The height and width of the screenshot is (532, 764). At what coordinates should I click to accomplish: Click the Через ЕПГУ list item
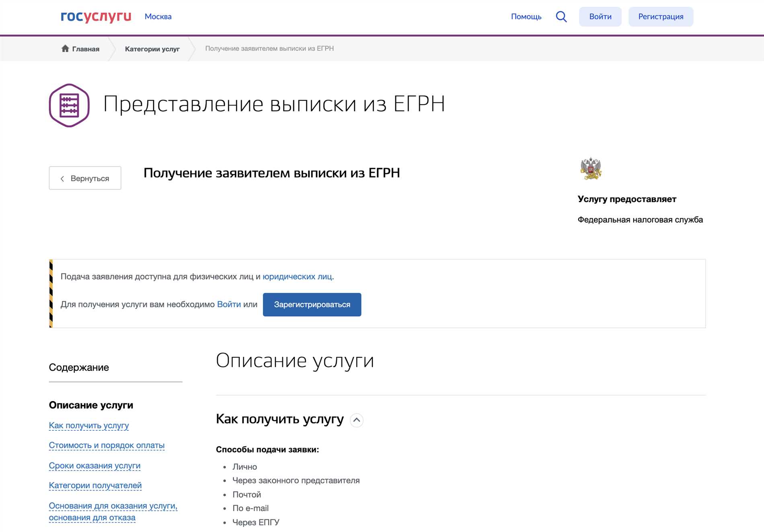coord(256,522)
